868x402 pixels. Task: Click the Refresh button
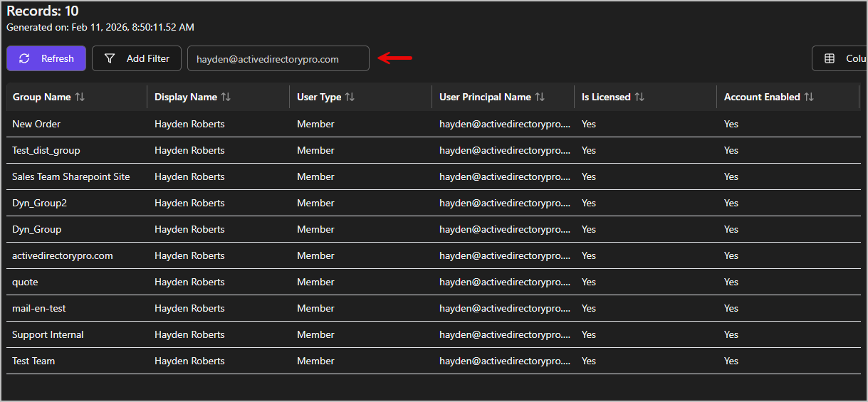46,58
